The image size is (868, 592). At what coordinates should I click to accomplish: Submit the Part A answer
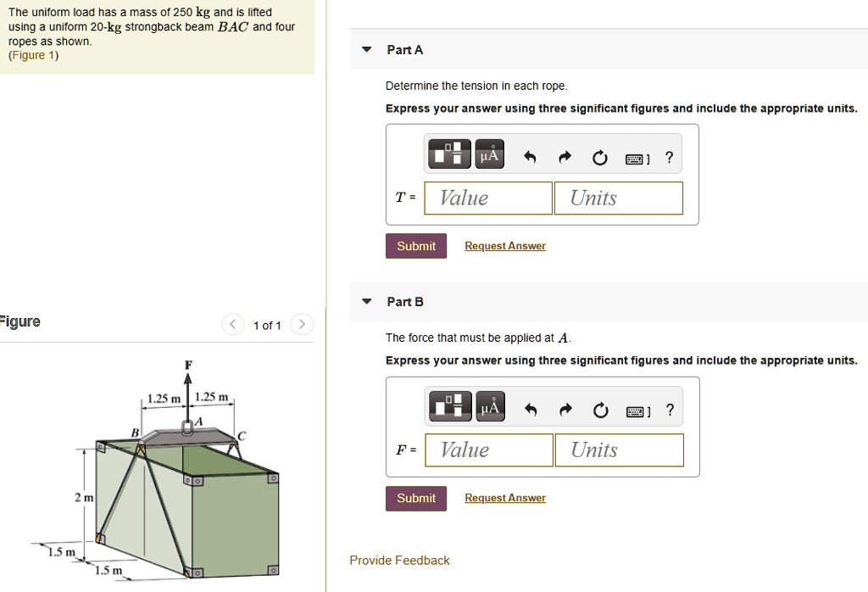pos(416,246)
